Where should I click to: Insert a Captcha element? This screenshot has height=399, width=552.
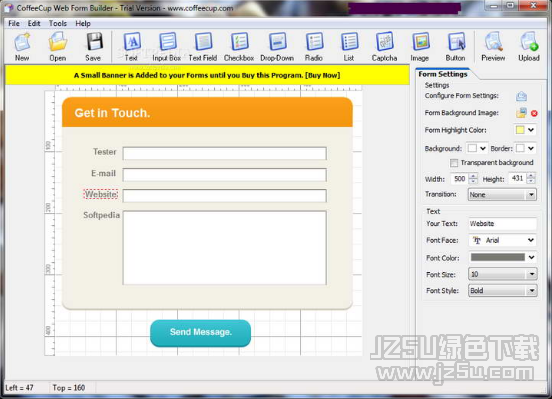384,47
